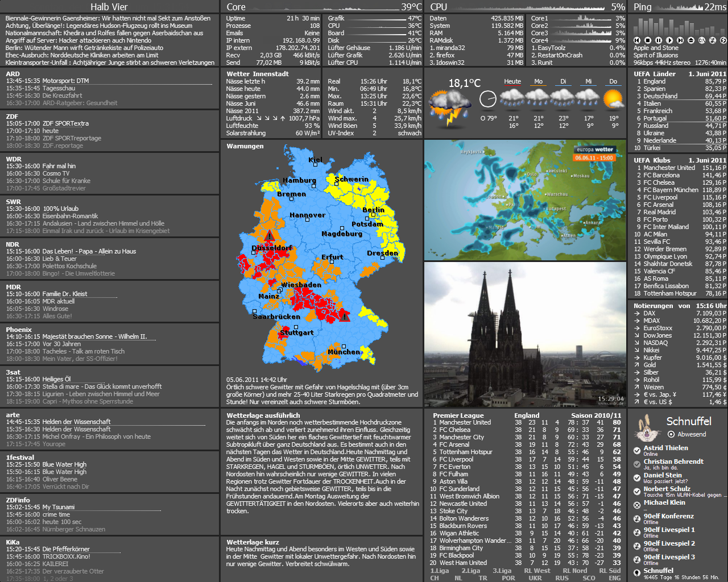The image size is (728, 582).
Task: Open SCO league tab
Action: pyautogui.click(x=589, y=578)
